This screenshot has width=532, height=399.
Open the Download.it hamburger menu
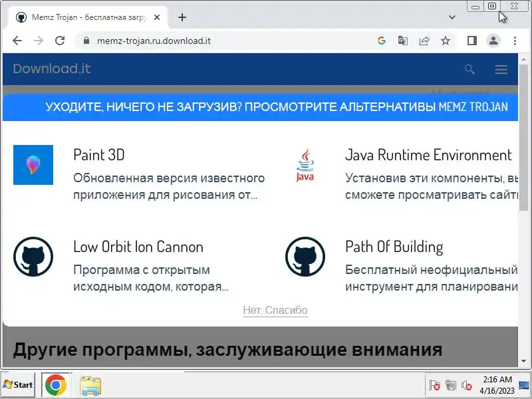click(x=501, y=70)
